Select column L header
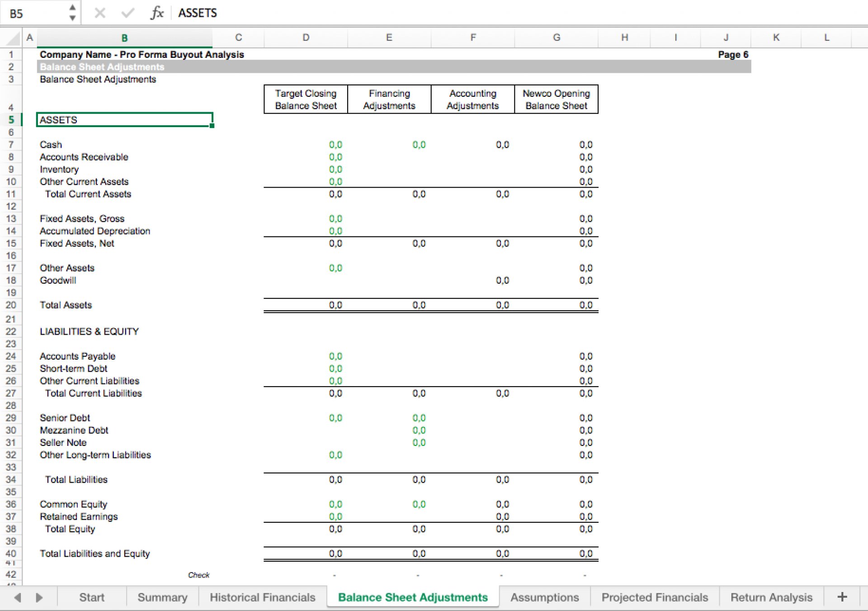Screen dimensions: 868x611 (826, 38)
